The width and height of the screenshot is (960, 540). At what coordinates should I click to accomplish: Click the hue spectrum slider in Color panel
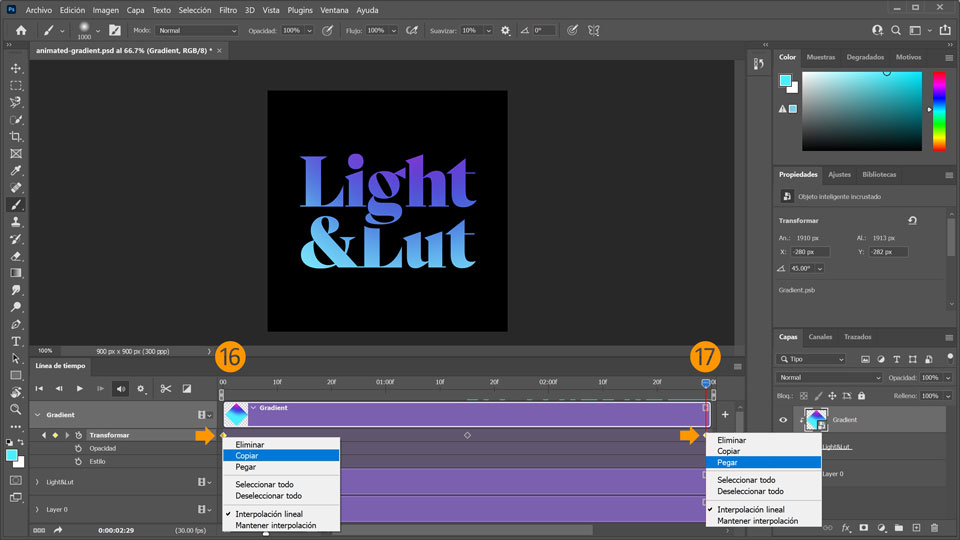(938, 110)
